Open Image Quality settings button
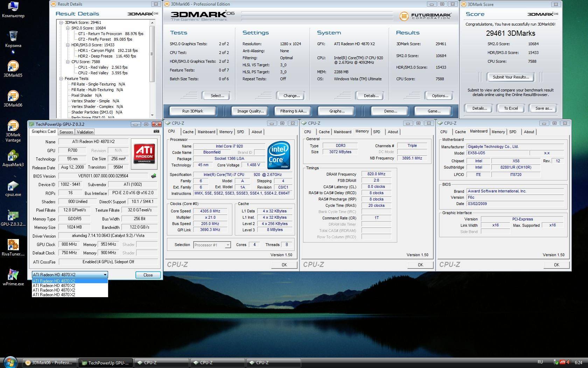The width and height of the screenshot is (588, 368). tap(250, 111)
